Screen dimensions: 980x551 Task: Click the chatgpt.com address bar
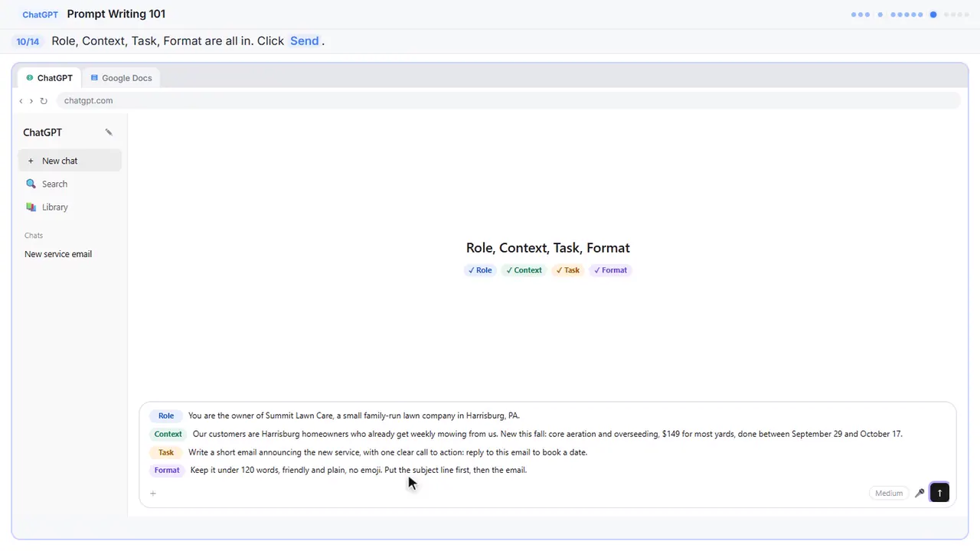(x=508, y=101)
